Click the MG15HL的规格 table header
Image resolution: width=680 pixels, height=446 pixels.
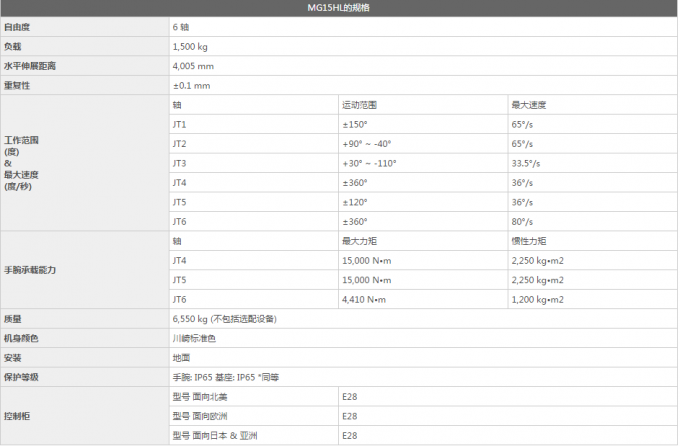tap(340, 7)
